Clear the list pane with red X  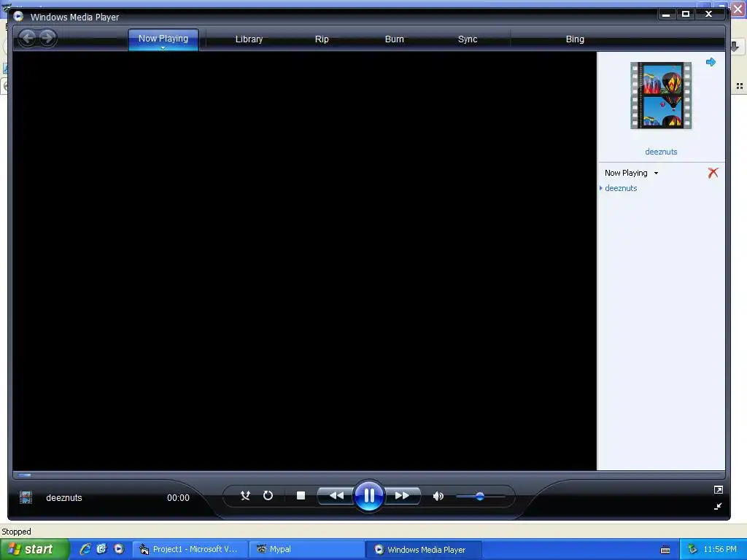(x=713, y=173)
